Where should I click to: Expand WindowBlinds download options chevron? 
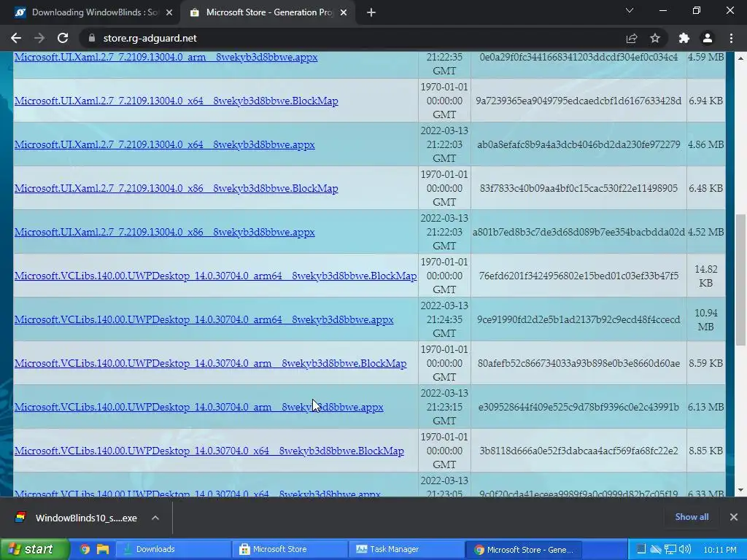pos(155,518)
